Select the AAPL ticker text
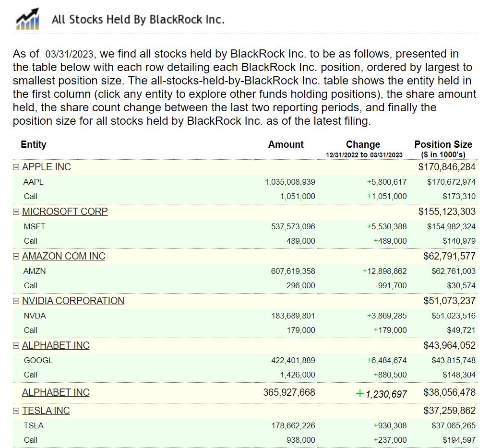 pyautogui.click(x=34, y=182)
